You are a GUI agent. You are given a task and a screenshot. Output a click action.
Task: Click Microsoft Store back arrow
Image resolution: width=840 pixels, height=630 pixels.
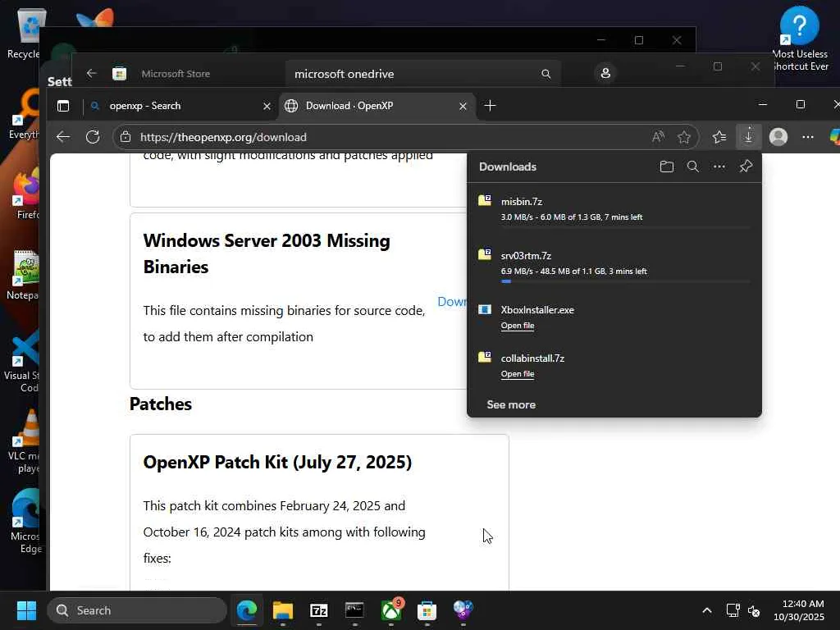pyautogui.click(x=92, y=73)
